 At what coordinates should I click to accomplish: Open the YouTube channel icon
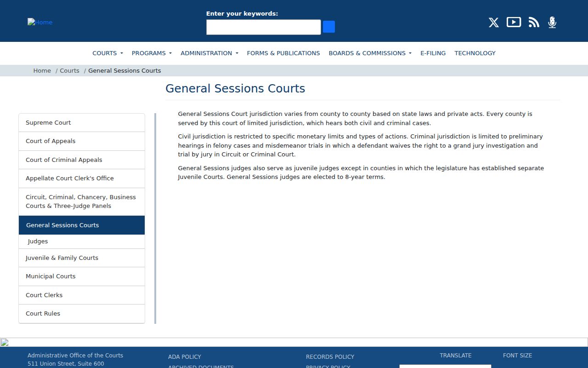[x=514, y=22]
